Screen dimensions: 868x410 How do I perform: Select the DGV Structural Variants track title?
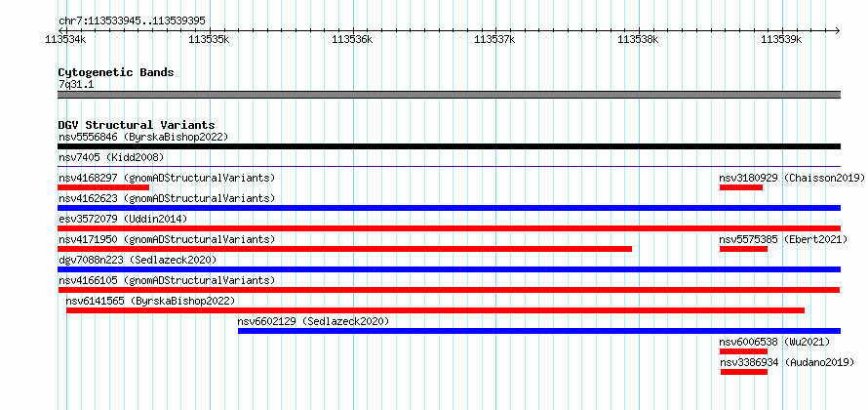point(137,125)
